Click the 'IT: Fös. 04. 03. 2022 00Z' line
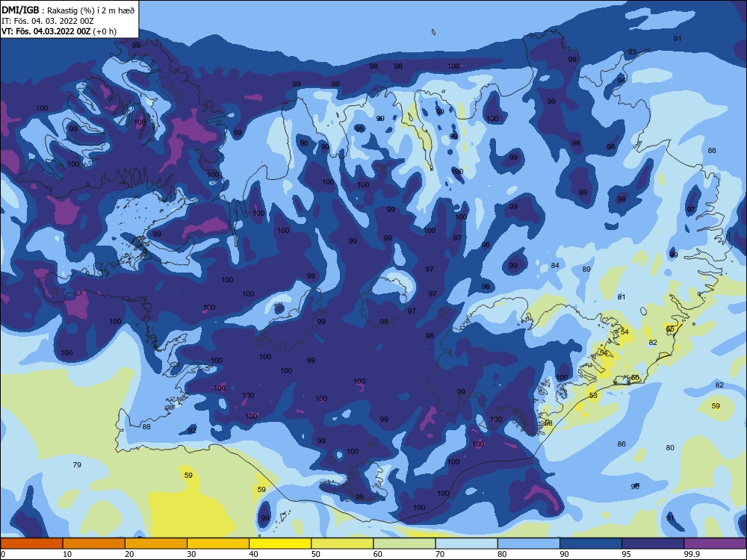 tap(48, 21)
